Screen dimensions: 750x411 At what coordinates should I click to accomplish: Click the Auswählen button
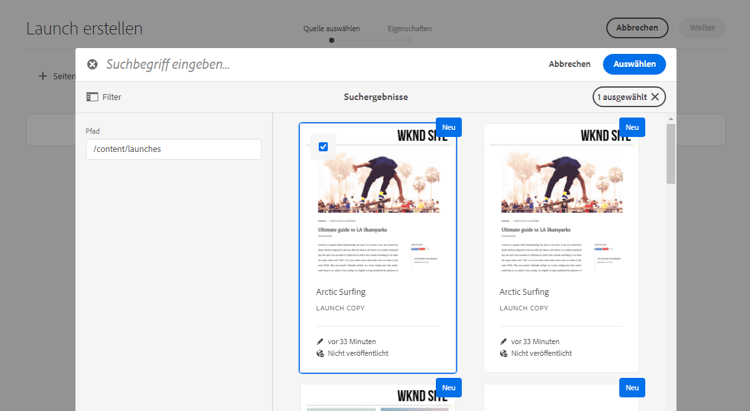[634, 64]
